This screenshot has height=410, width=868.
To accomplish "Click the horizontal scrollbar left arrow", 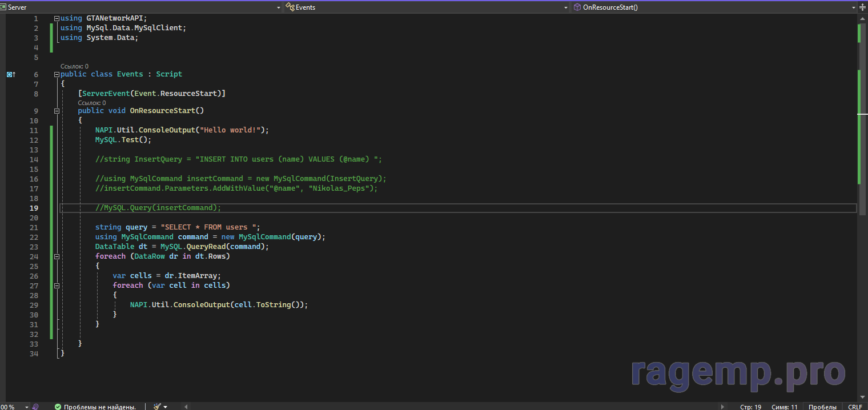I will (x=185, y=407).
